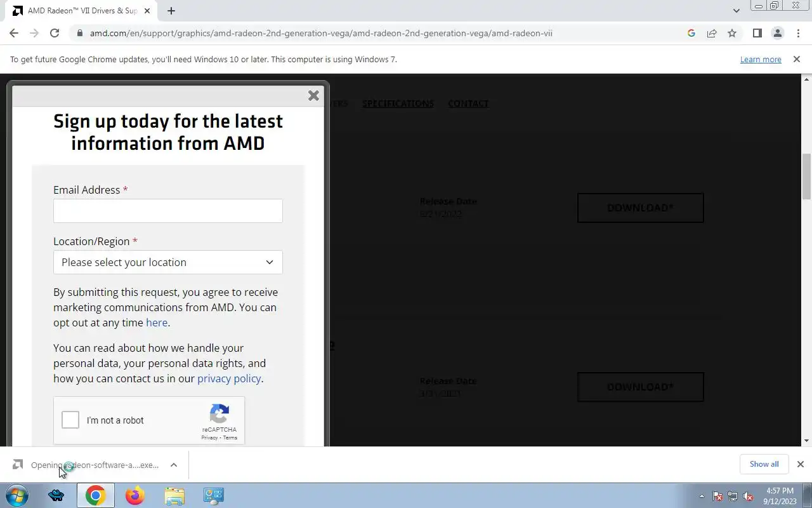Open Chrome three-dot menu

click(x=798, y=33)
